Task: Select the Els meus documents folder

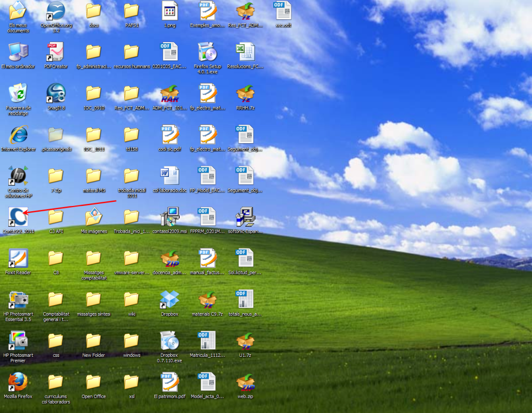Action: (18, 10)
